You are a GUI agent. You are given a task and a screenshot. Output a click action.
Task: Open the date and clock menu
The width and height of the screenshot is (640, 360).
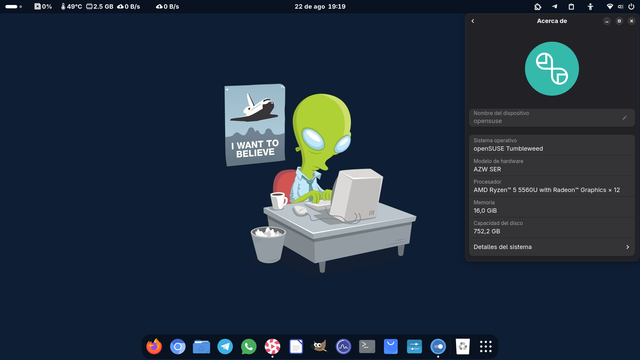[320, 7]
